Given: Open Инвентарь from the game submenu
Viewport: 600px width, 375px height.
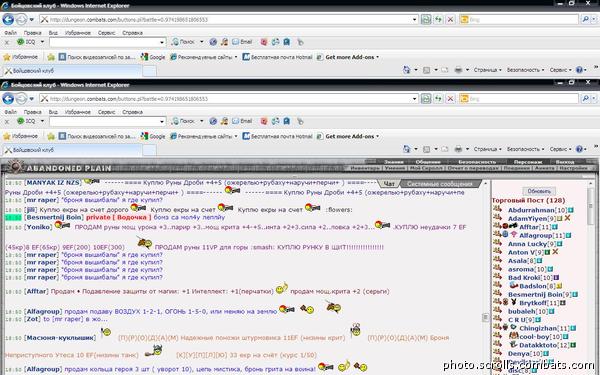Looking at the screenshot, I should click(365, 168).
